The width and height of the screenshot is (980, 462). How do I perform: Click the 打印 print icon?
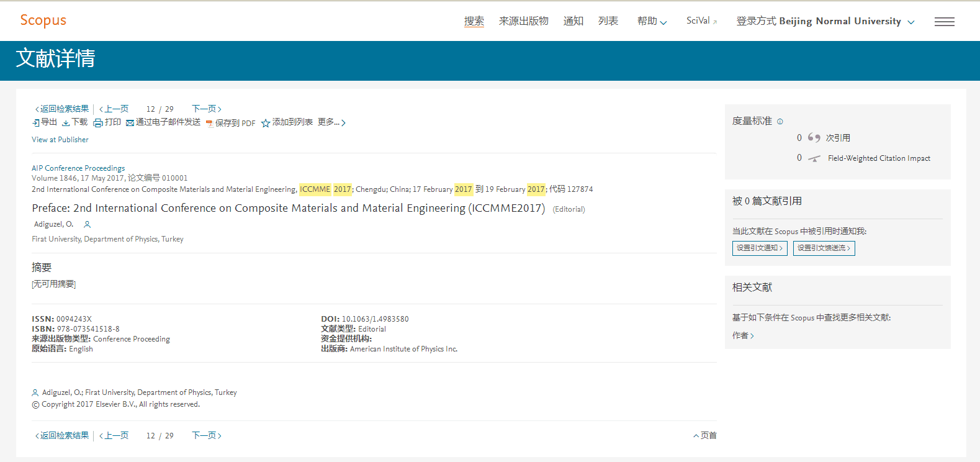coord(98,123)
